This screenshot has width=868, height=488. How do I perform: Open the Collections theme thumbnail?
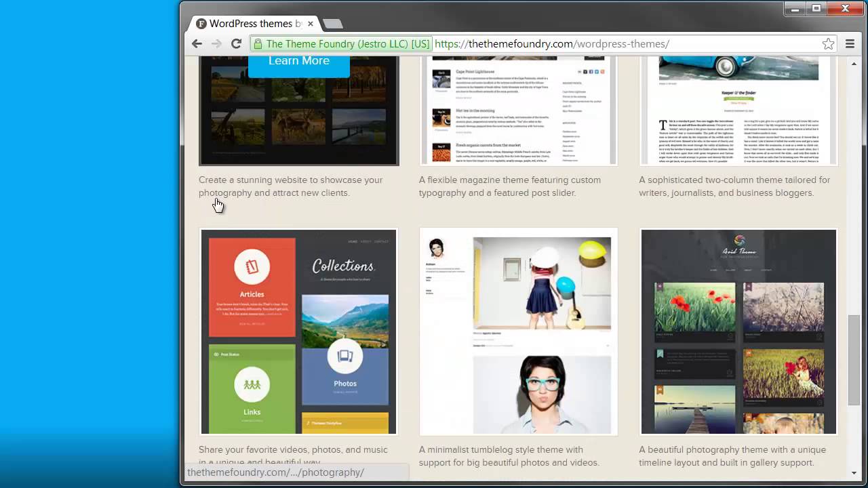pyautogui.click(x=298, y=331)
